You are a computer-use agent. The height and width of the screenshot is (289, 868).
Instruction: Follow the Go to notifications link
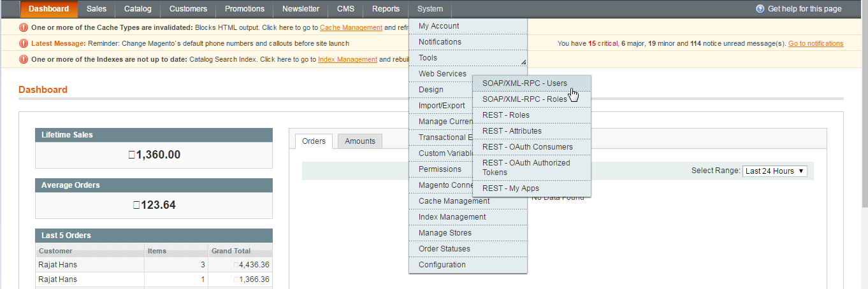click(815, 43)
